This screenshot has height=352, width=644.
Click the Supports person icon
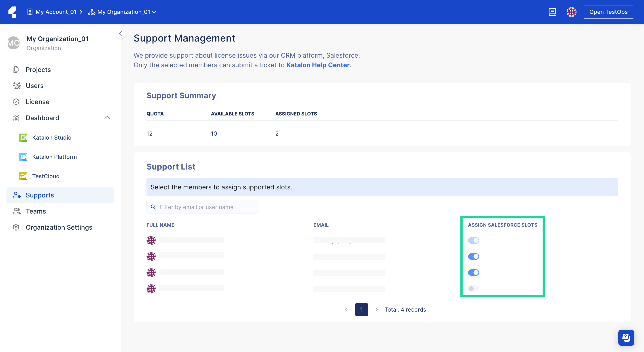[17, 195]
